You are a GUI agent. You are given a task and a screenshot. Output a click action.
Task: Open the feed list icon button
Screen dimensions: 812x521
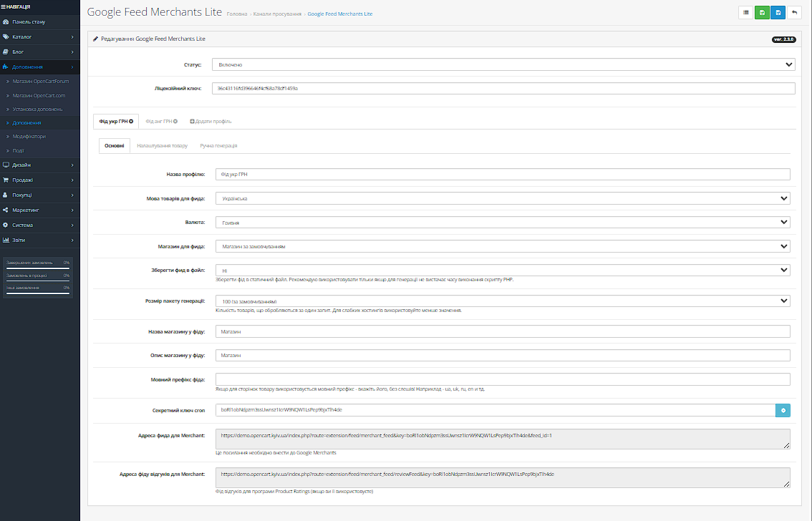(745, 12)
